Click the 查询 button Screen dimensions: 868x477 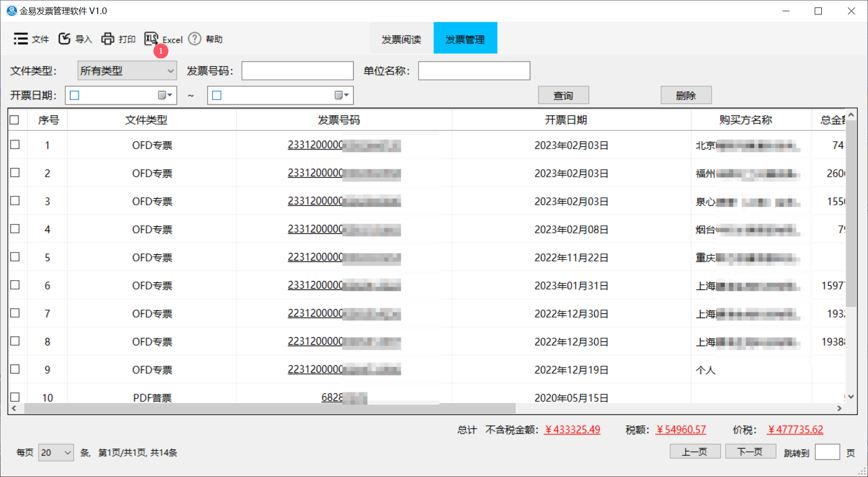[563, 95]
